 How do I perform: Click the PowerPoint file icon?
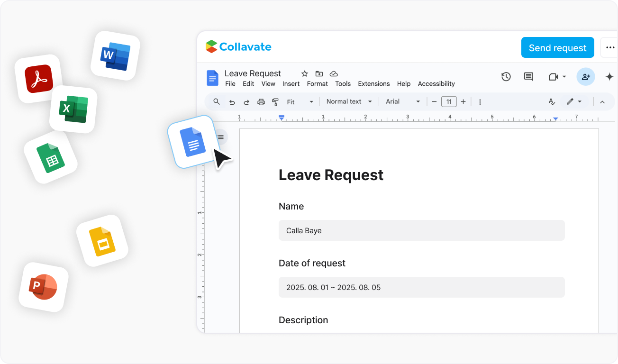coord(44,287)
